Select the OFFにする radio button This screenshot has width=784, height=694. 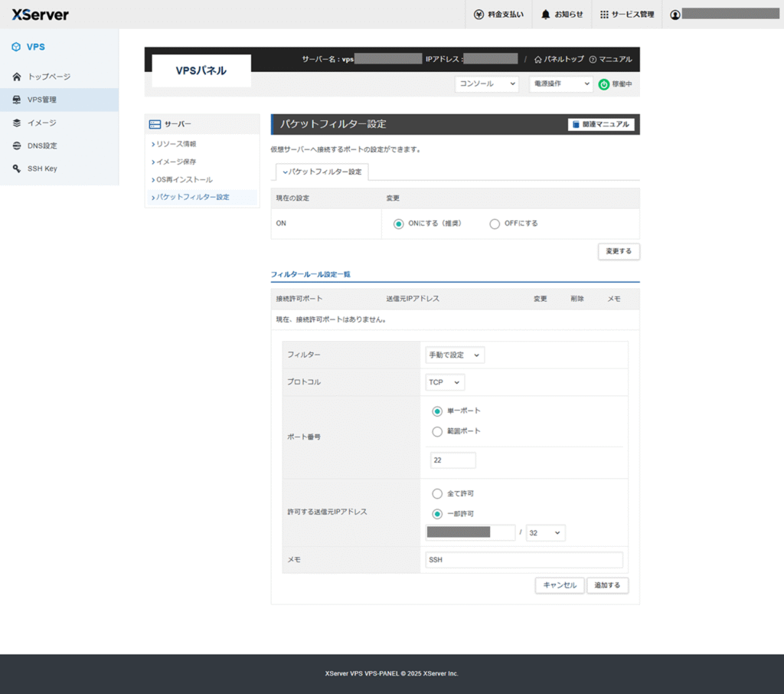click(495, 224)
